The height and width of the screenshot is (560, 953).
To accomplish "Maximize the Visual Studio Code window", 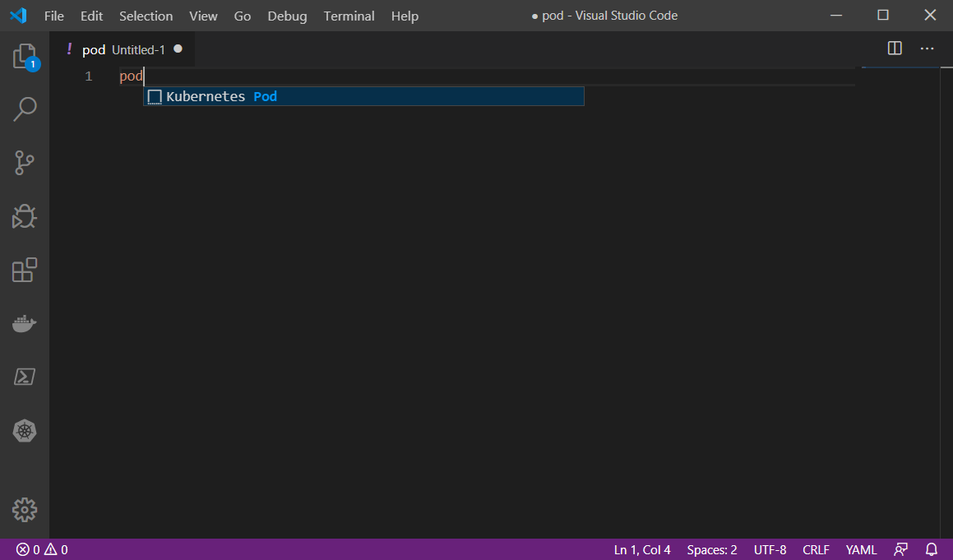I will pos(883,15).
